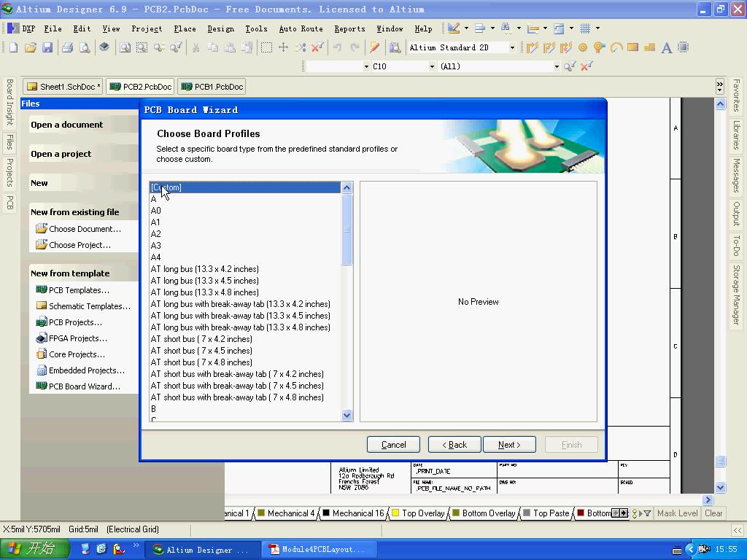Viewport: 747px width, 560px height.
Task: Save using the floppy disk icon
Action: click(x=47, y=47)
